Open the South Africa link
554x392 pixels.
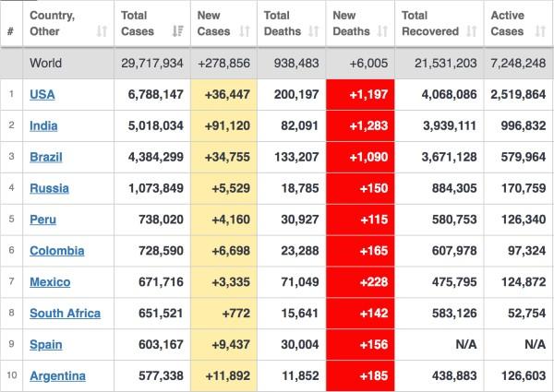(65, 314)
